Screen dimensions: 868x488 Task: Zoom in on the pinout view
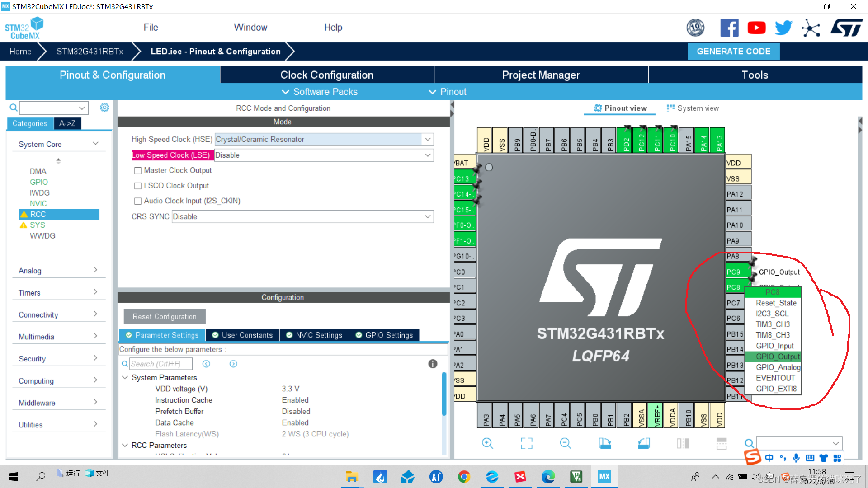point(488,443)
